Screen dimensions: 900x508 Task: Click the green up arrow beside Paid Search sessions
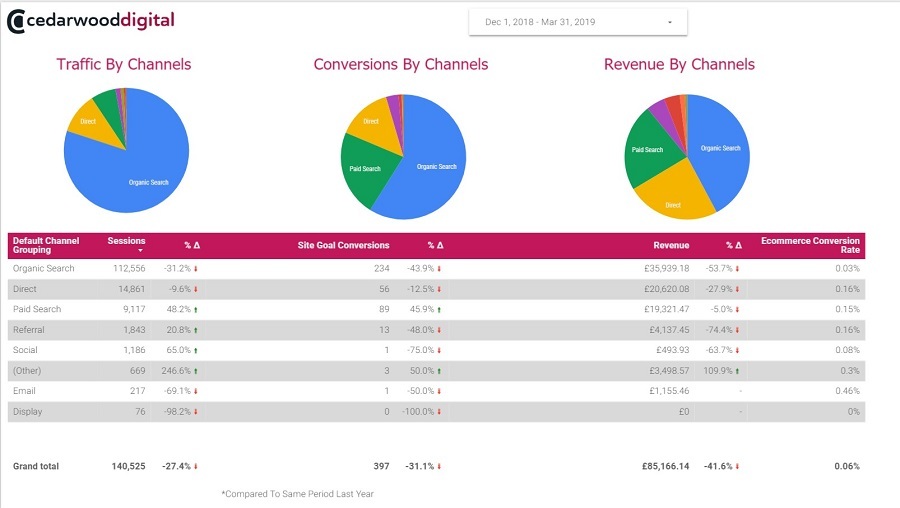196,309
